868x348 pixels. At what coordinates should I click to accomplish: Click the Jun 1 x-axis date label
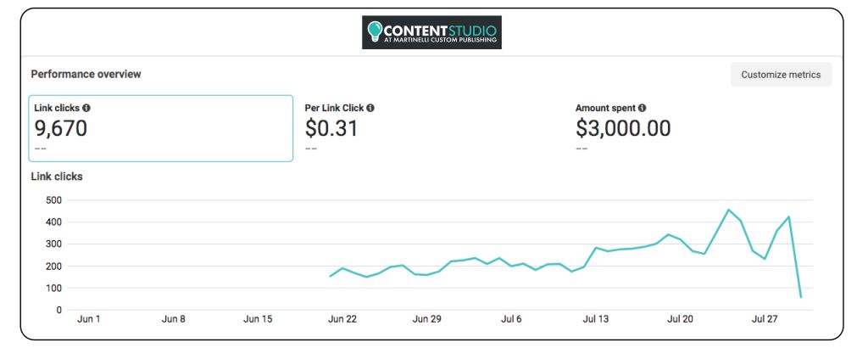click(89, 319)
